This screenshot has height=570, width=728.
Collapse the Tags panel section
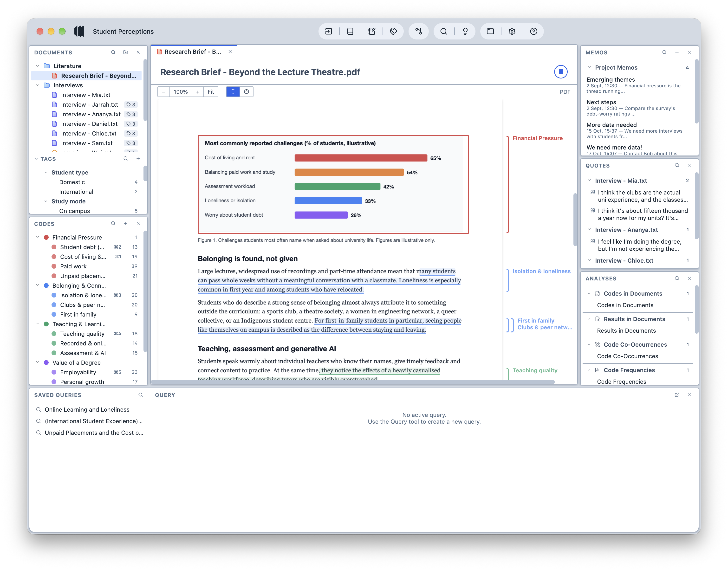pos(36,159)
